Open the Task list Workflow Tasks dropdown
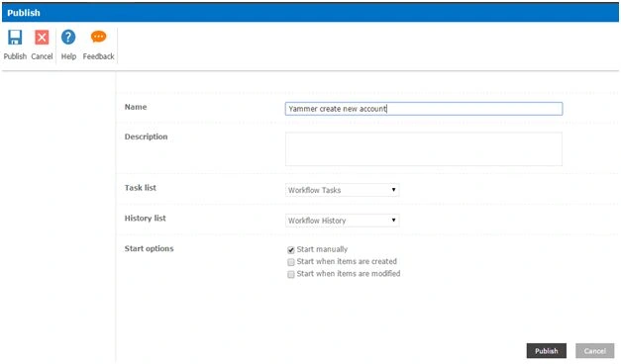621x364 pixels. pos(342,190)
